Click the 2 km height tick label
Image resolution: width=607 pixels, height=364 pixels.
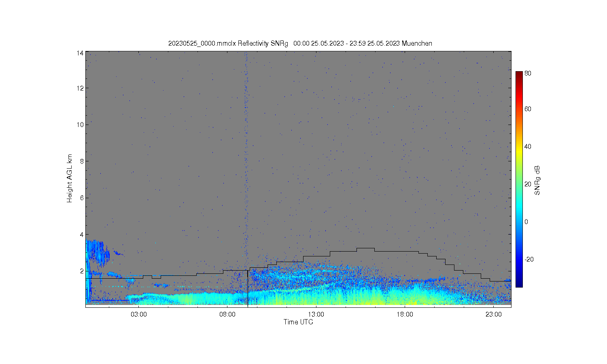[x=82, y=271]
